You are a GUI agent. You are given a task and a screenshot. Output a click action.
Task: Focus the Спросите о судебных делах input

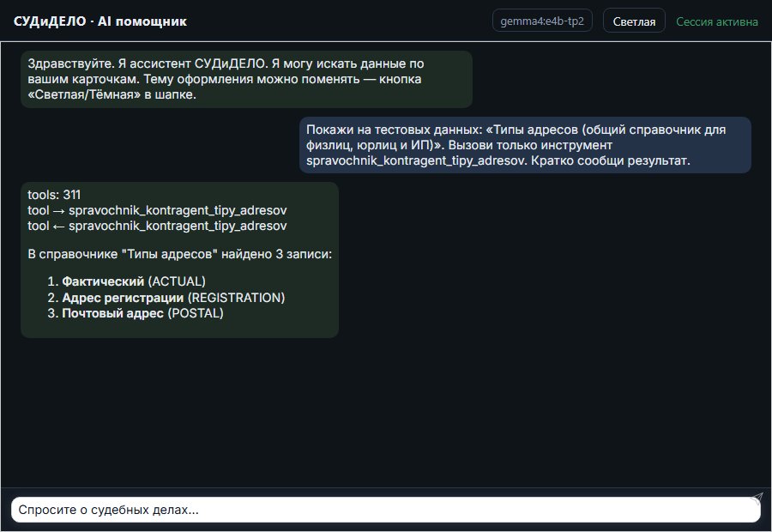(x=385, y=510)
